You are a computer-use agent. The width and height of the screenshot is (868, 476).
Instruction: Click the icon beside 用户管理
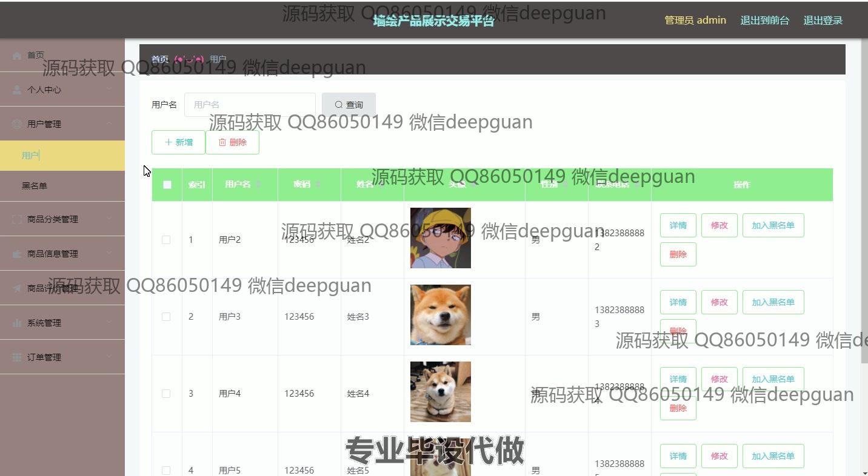pyautogui.click(x=17, y=124)
